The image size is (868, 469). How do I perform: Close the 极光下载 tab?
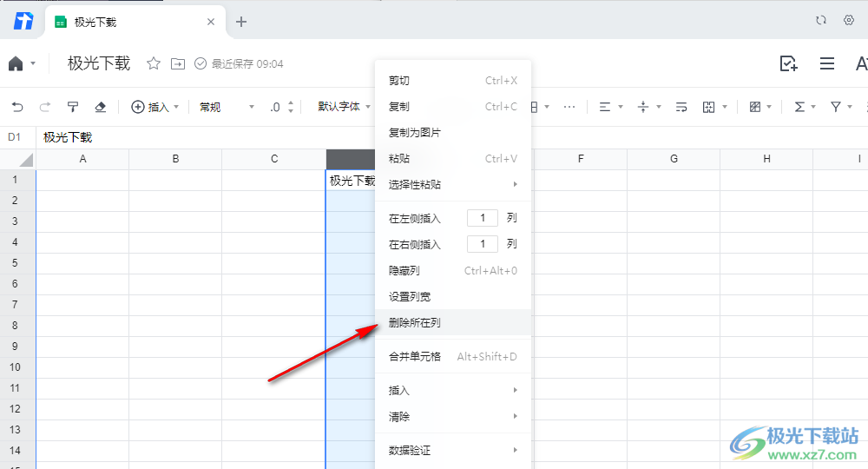tap(211, 22)
